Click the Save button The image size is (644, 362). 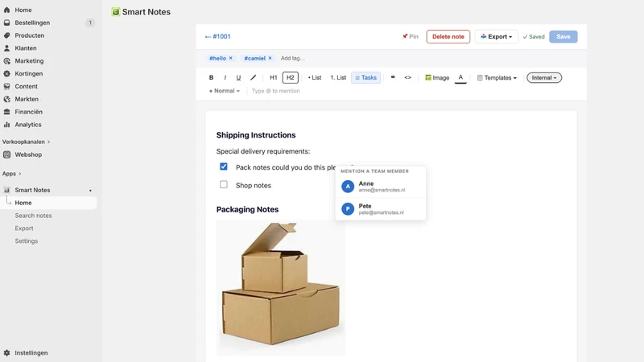(563, 36)
